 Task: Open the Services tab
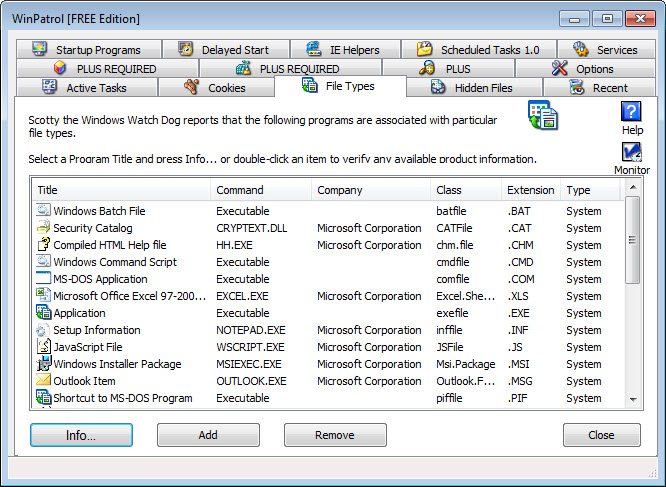(607, 49)
